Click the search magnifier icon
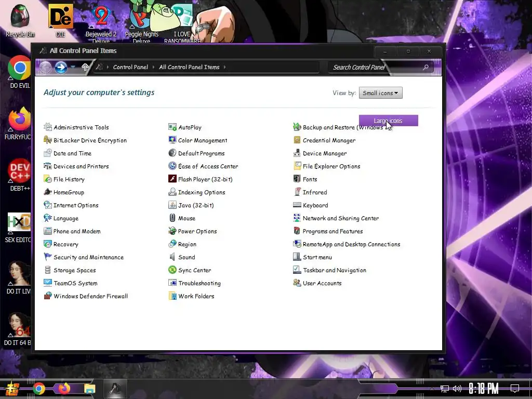This screenshot has height=399, width=532. (425, 67)
